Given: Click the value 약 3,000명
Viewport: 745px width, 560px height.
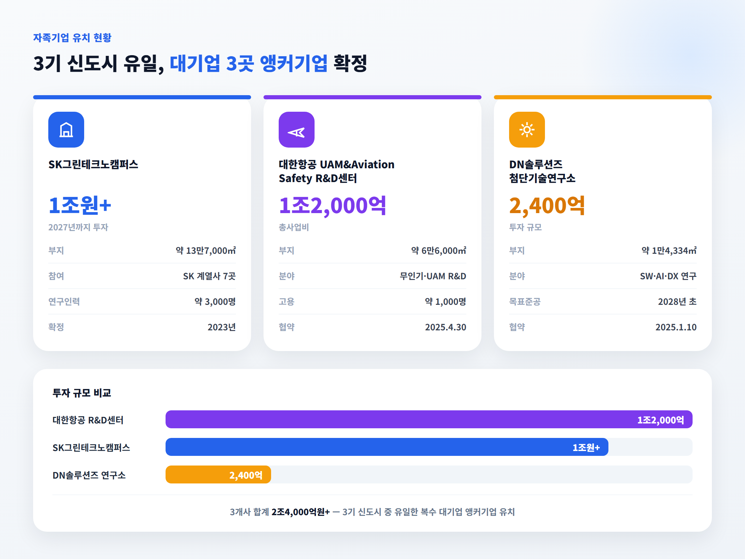Looking at the screenshot, I should tap(215, 301).
